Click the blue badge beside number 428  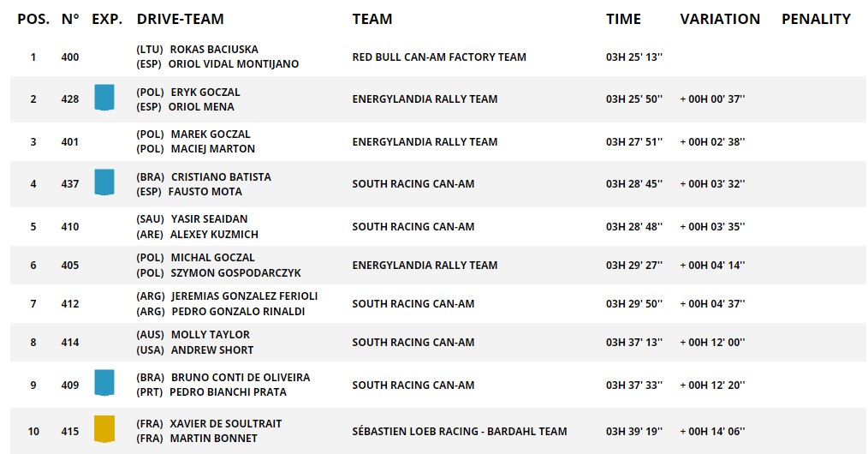tap(104, 98)
